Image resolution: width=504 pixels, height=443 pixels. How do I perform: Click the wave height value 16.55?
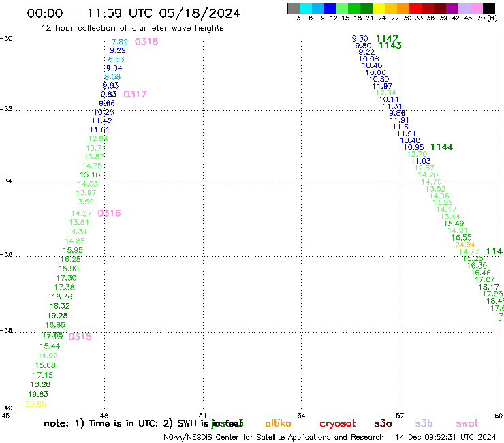(461, 238)
